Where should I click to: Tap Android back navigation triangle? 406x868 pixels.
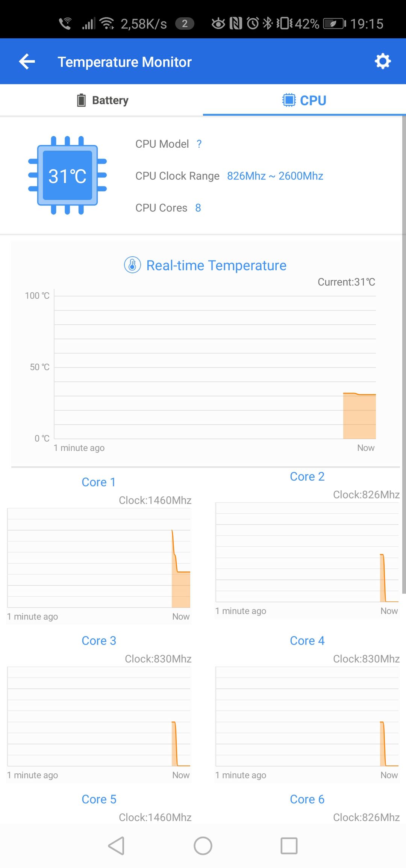pyautogui.click(x=116, y=846)
